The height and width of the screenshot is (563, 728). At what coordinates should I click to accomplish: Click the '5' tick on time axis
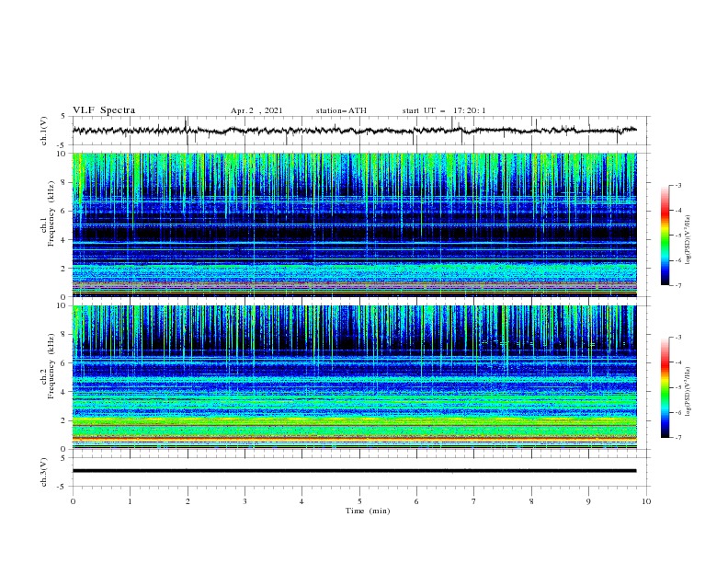359,501
